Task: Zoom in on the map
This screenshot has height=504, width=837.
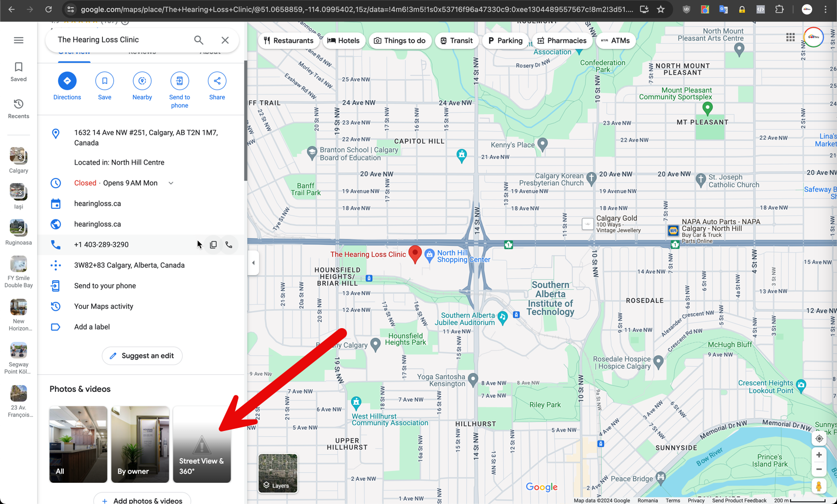Action: 819,455
